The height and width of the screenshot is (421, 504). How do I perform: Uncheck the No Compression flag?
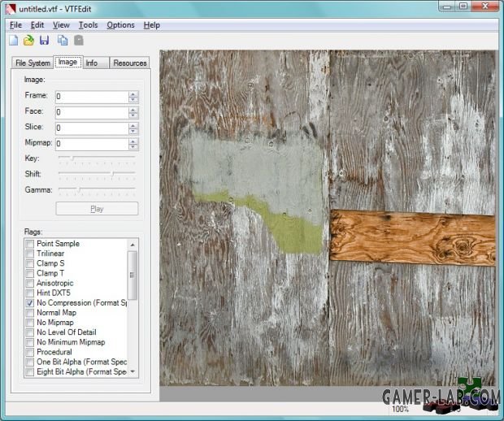pos(29,303)
